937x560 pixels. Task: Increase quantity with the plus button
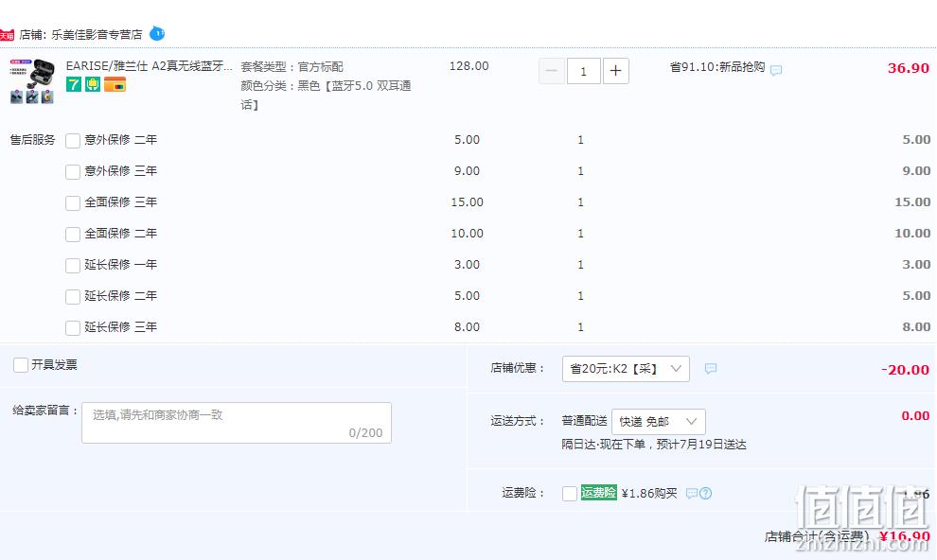click(x=615, y=71)
